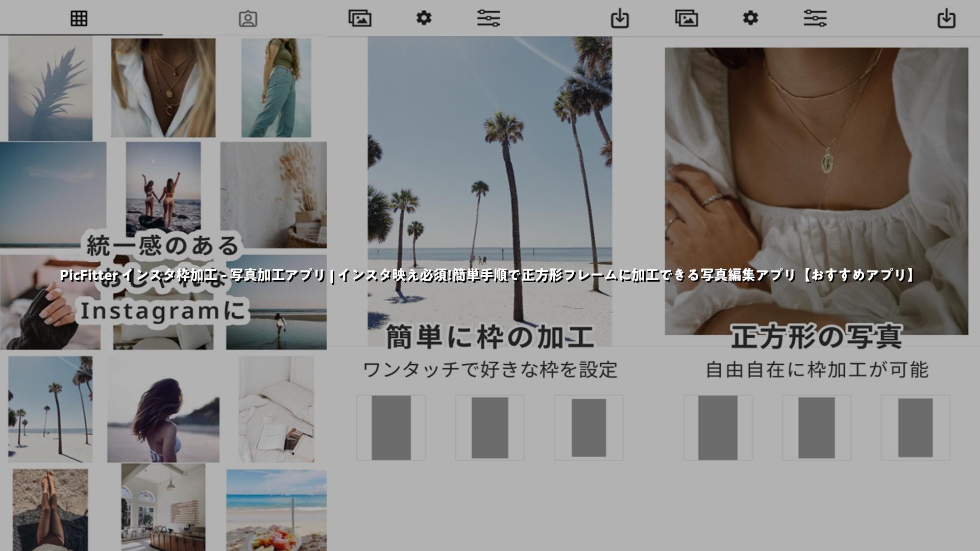Open settings gear above palm-tree photo
The height and width of the screenshot is (551, 980).
click(x=424, y=18)
